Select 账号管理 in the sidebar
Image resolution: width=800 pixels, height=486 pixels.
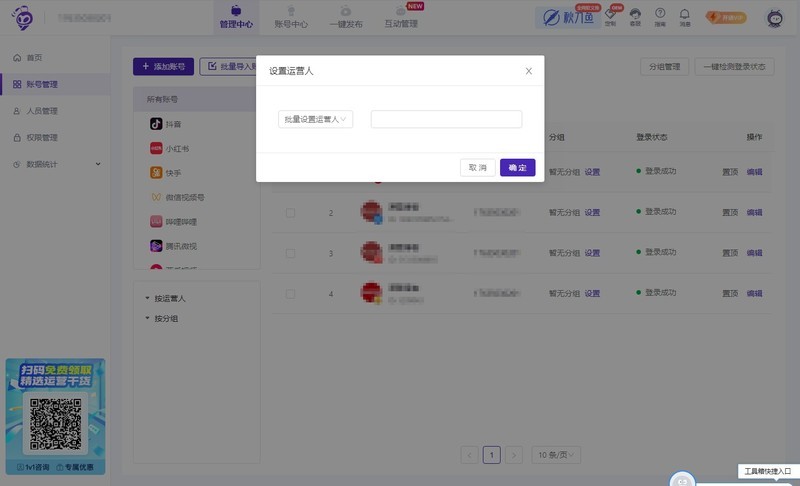55,84
